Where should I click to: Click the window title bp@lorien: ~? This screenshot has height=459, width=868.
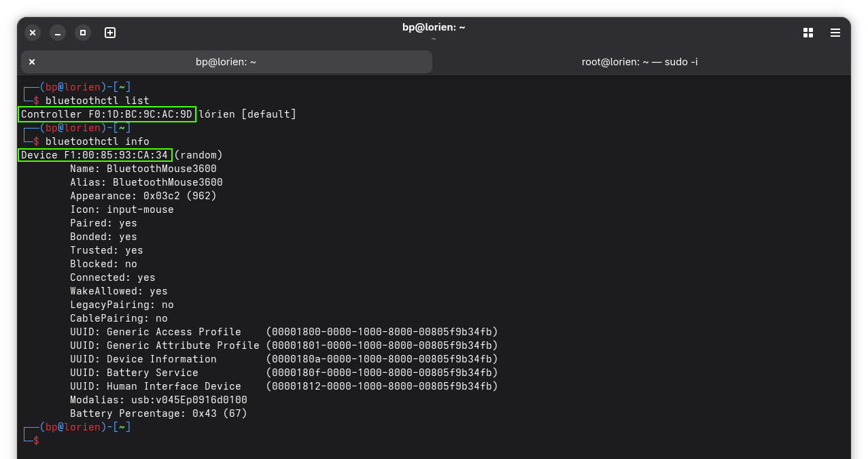pos(434,27)
